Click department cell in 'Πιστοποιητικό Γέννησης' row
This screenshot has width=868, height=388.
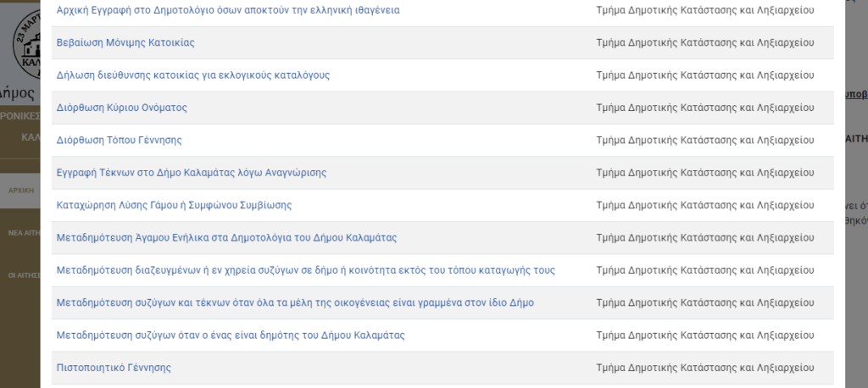click(704, 368)
